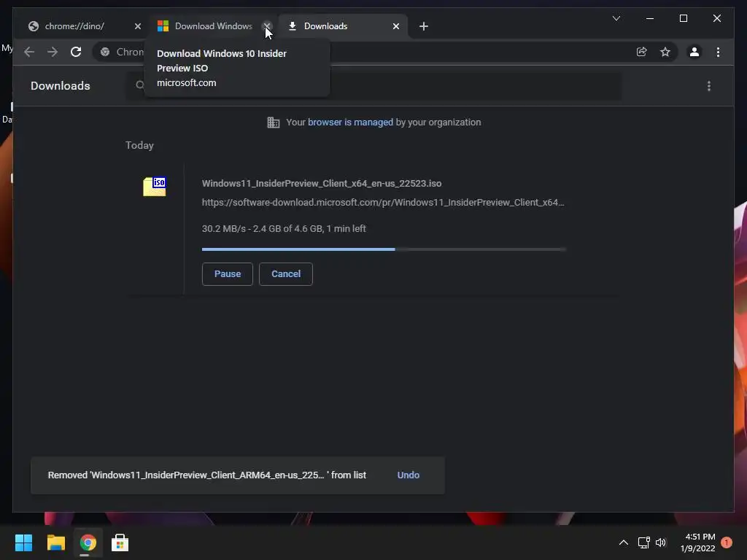Open the Windows Start menu

tap(23, 542)
